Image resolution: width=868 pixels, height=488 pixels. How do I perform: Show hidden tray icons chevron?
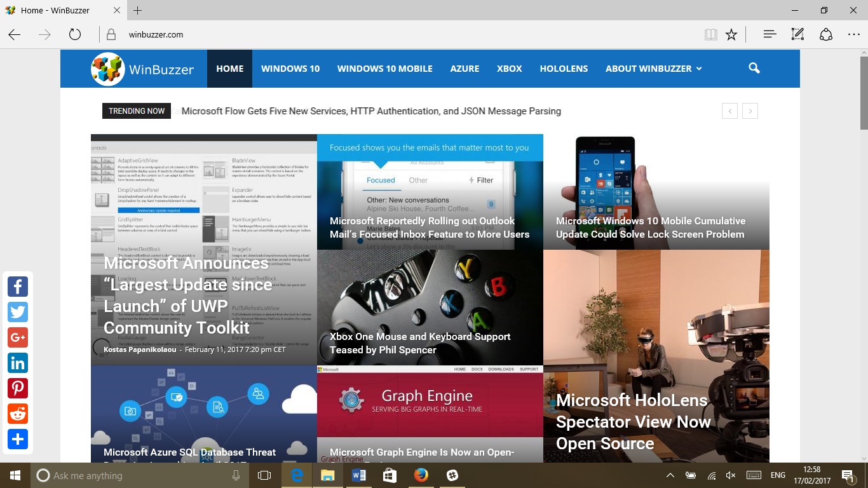(x=670, y=475)
